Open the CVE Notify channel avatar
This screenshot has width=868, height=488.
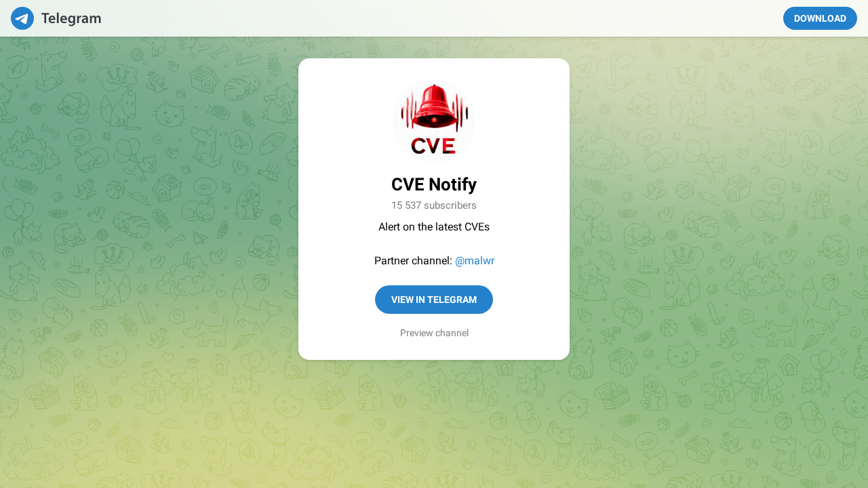(x=434, y=121)
